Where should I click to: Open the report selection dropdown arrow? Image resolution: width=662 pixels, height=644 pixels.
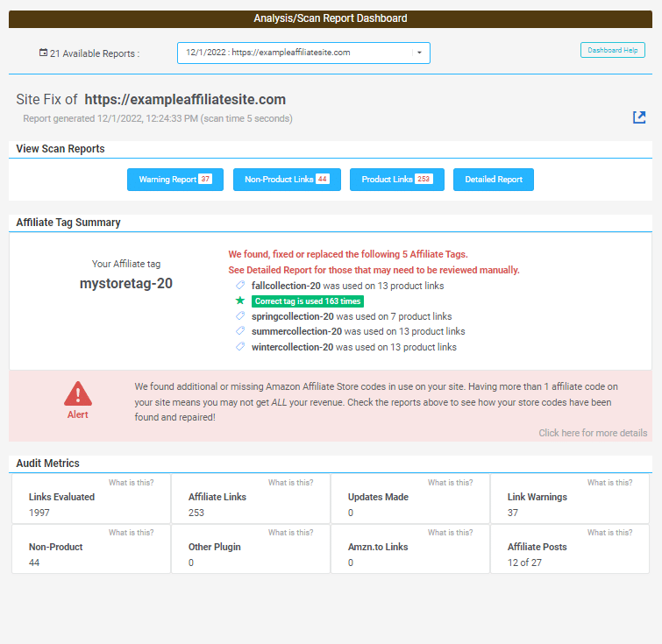[x=419, y=53]
